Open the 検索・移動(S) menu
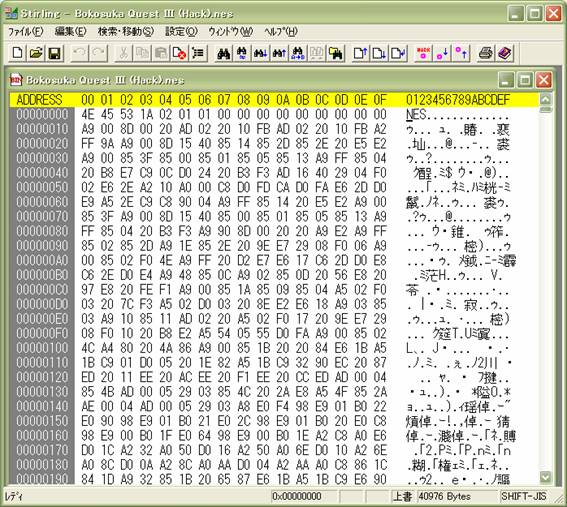The width and height of the screenshot is (567, 507). pos(126,32)
